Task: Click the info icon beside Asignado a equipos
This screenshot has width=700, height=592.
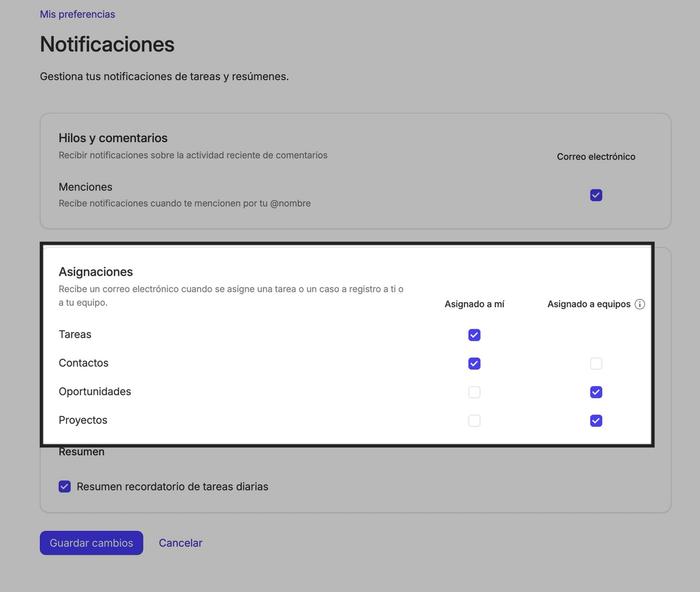Action: [640, 304]
